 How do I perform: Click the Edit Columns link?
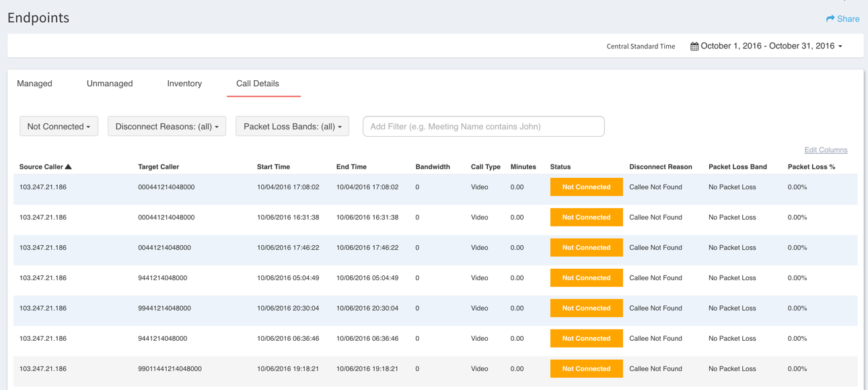[x=826, y=150]
